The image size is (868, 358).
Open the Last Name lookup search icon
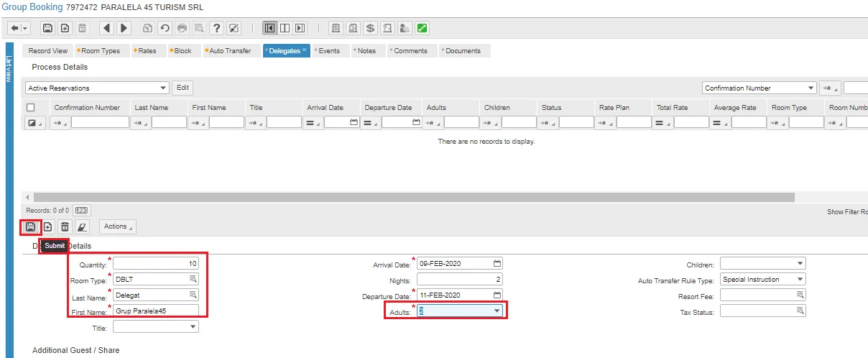click(x=193, y=295)
